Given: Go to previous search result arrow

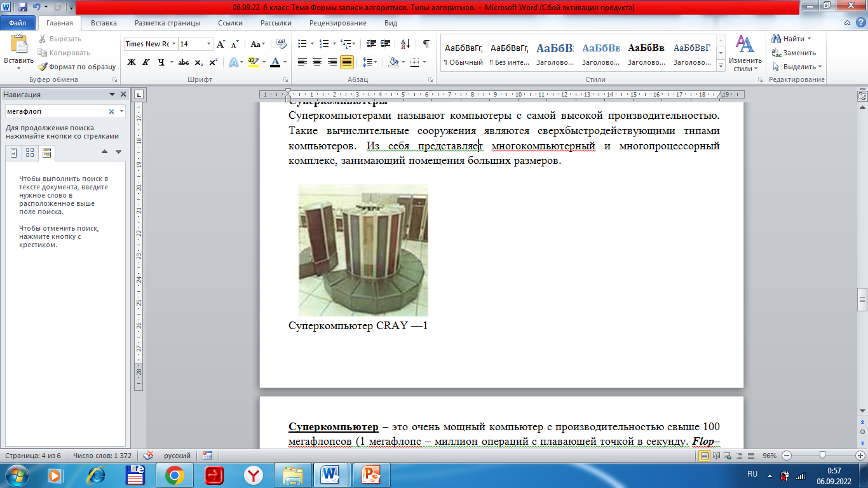Looking at the screenshot, I should [x=105, y=152].
